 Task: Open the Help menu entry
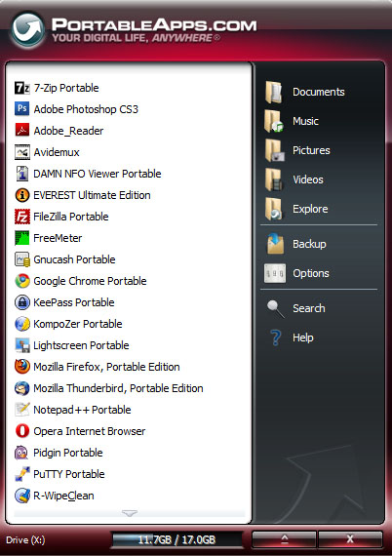(x=293, y=338)
